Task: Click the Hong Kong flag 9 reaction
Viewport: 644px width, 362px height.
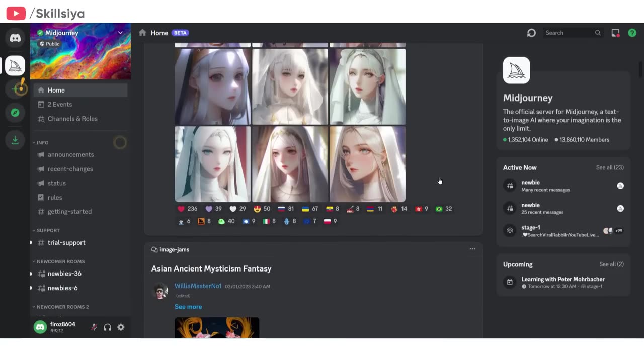Action: click(x=422, y=209)
